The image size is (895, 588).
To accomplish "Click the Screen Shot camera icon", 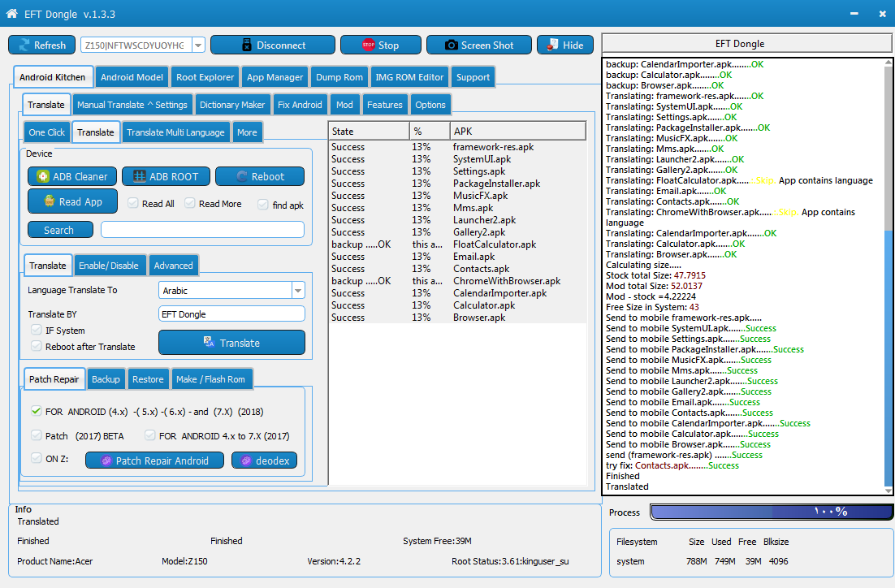I will pyautogui.click(x=451, y=45).
